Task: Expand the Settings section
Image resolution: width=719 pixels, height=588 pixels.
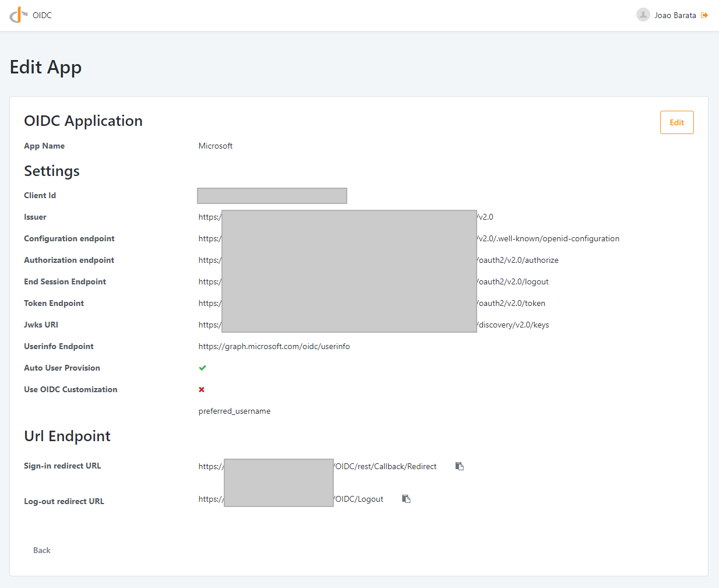Action: pyautogui.click(x=51, y=171)
